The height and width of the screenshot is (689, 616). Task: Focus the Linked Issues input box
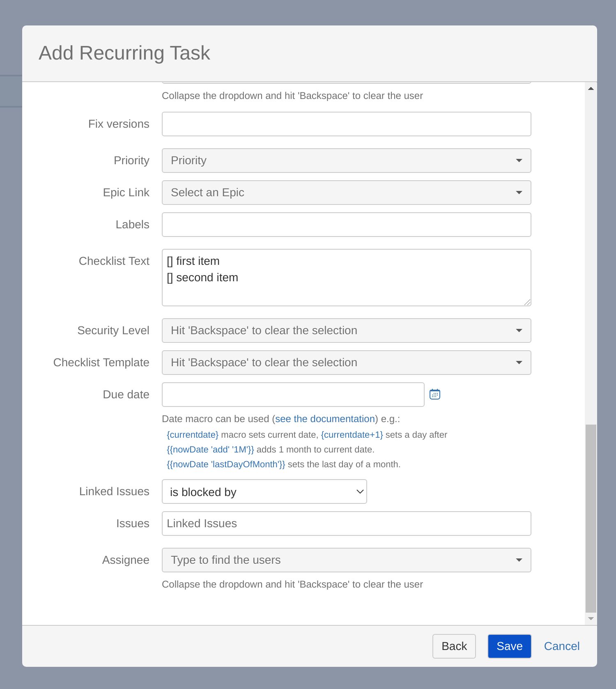click(346, 524)
